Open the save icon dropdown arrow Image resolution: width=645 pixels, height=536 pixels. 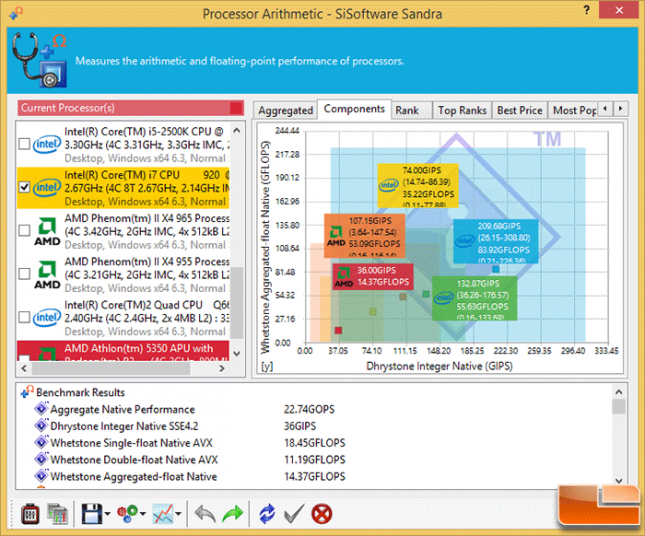(x=107, y=514)
